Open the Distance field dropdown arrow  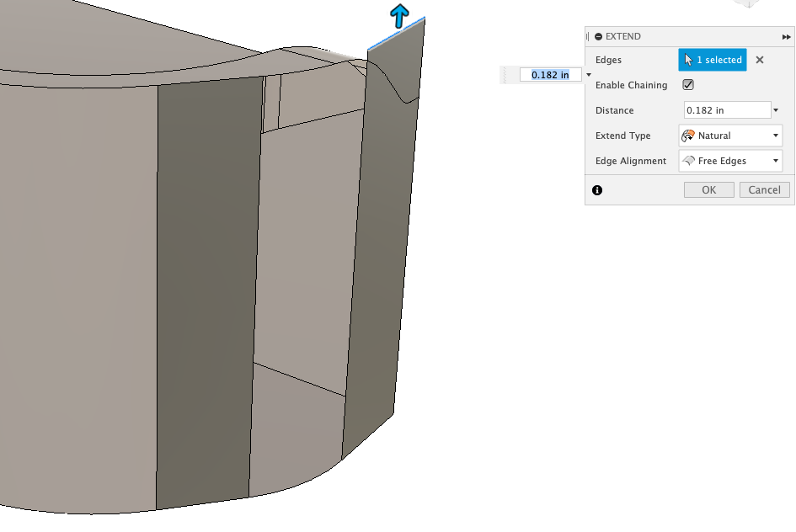point(776,110)
